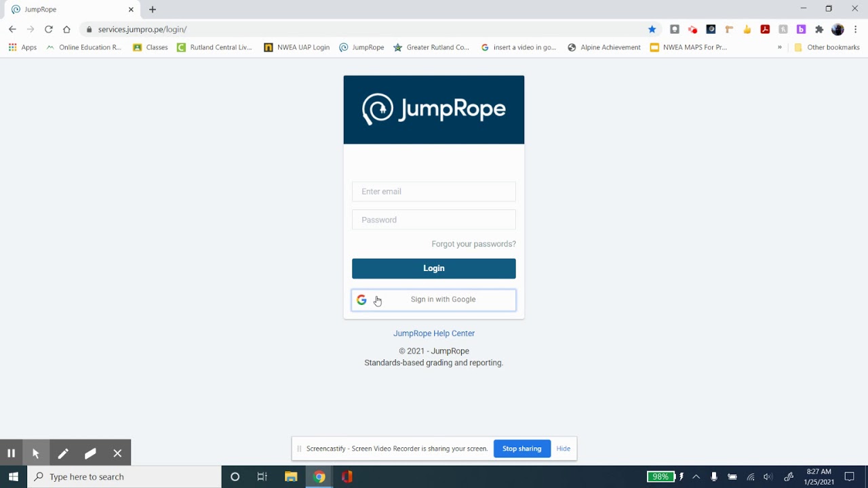
Task: Click the address bar URL
Action: point(142,29)
